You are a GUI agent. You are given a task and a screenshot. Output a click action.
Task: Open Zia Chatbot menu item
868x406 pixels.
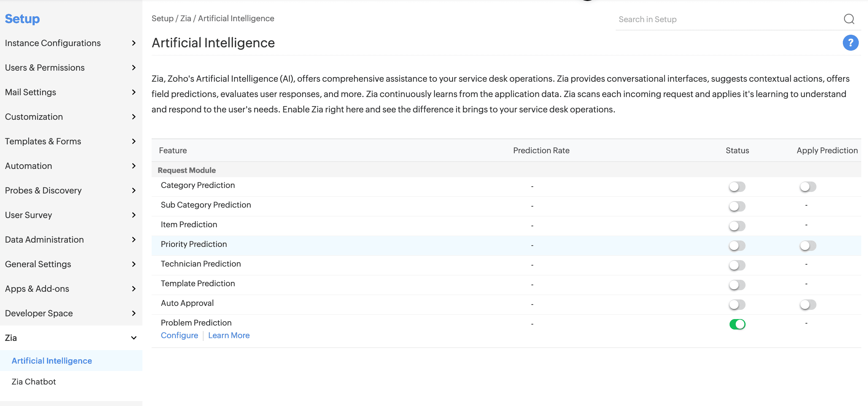click(x=34, y=382)
